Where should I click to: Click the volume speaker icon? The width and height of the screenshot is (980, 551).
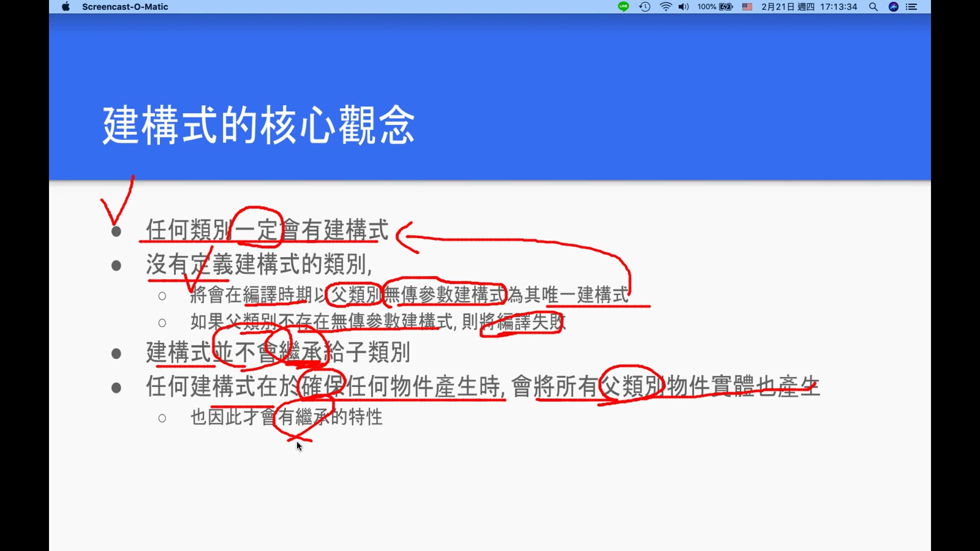tap(683, 7)
